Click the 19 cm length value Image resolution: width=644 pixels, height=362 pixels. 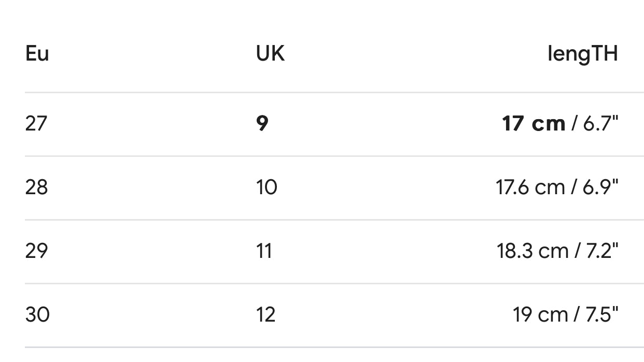click(540, 314)
